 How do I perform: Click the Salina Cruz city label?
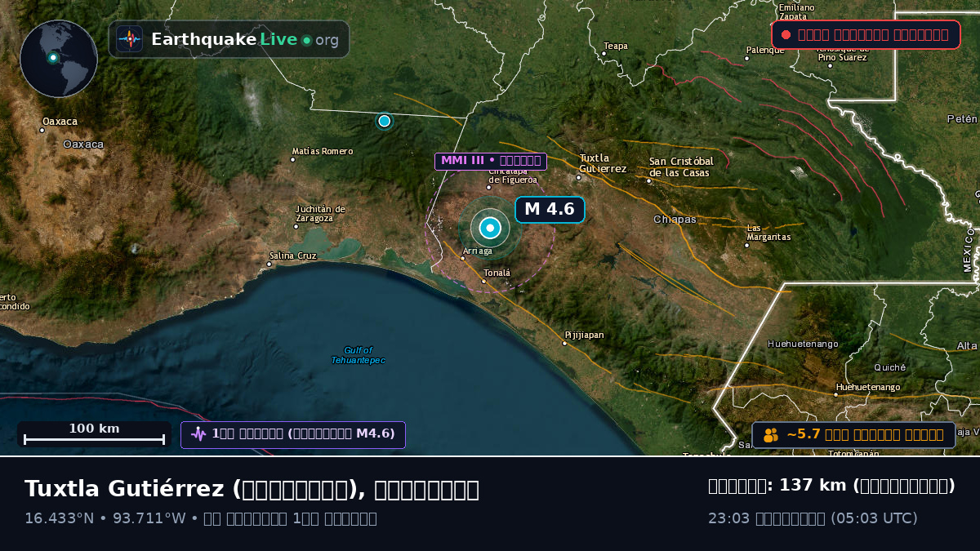[292, 256]
